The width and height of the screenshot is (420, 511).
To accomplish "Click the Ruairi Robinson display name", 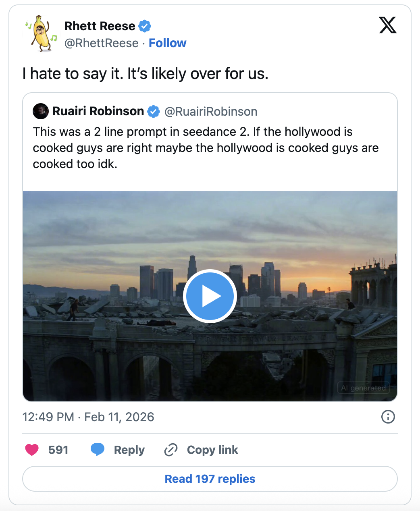I will (x=98, y=111).
